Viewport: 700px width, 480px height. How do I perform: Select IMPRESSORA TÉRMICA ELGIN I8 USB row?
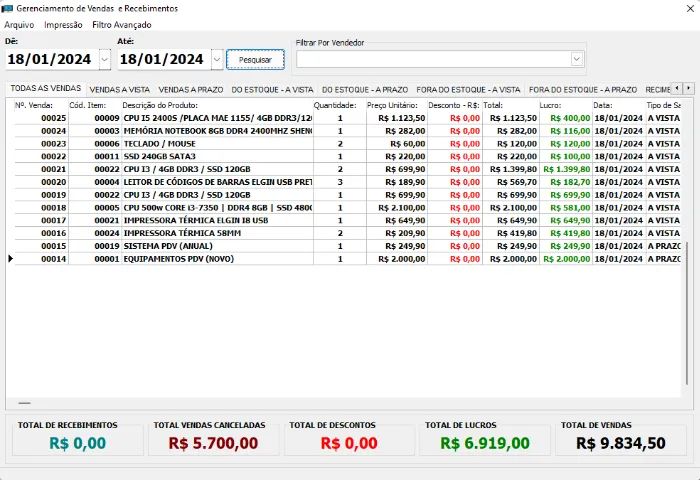point(347,221)
